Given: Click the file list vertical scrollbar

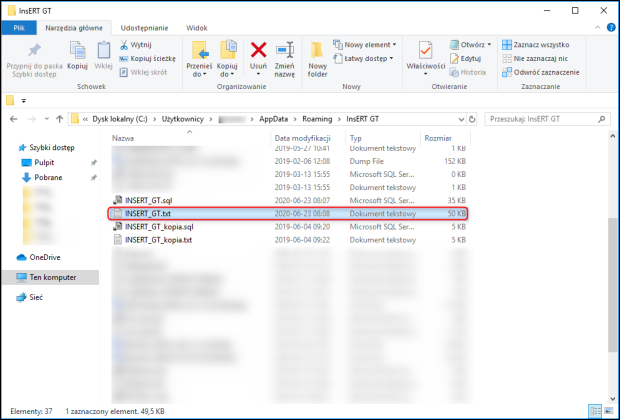Looking at the screenshot, I should click(612, 284).
